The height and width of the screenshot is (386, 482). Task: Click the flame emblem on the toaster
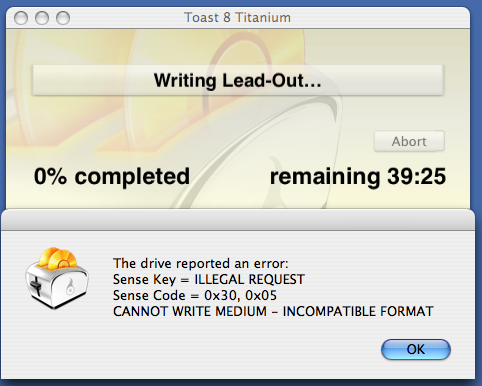pos(70,286)
